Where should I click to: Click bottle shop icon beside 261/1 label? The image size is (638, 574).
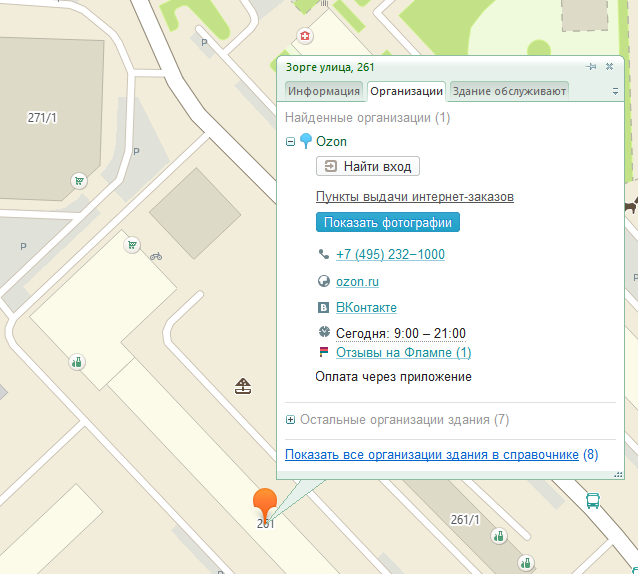point(499,536)
